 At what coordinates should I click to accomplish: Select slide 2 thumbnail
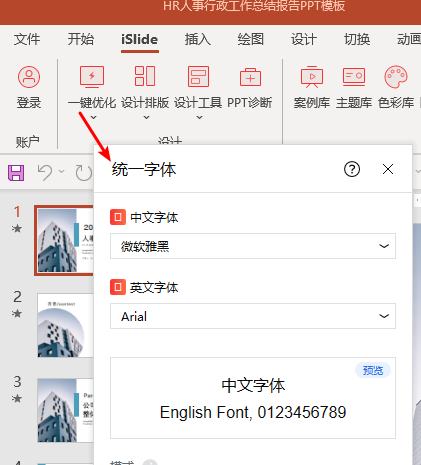(65, 325)
